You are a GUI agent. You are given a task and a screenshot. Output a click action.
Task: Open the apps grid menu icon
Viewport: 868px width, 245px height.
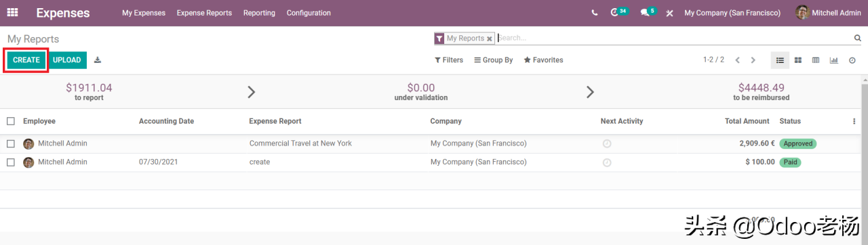tap(12, 13)
